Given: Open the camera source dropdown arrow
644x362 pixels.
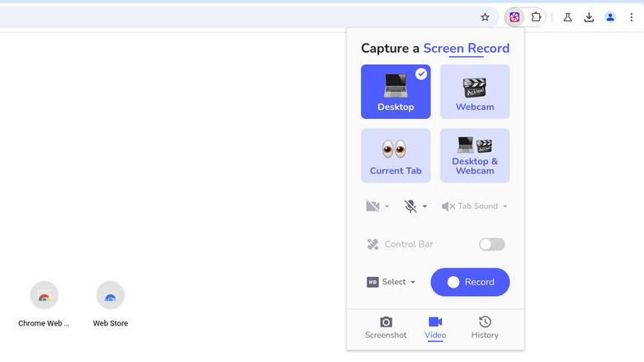Looking at the screenshot, I should (x=386, y=207).
